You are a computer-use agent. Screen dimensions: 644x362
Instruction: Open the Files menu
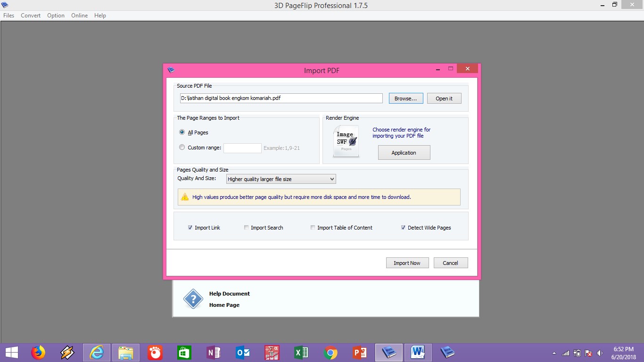8,16
